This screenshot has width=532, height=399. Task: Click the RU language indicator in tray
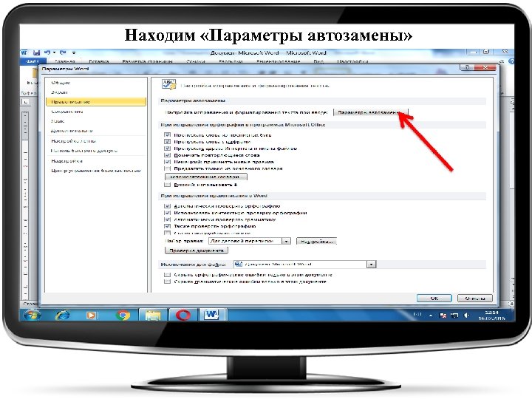click(x=417, y=314)
